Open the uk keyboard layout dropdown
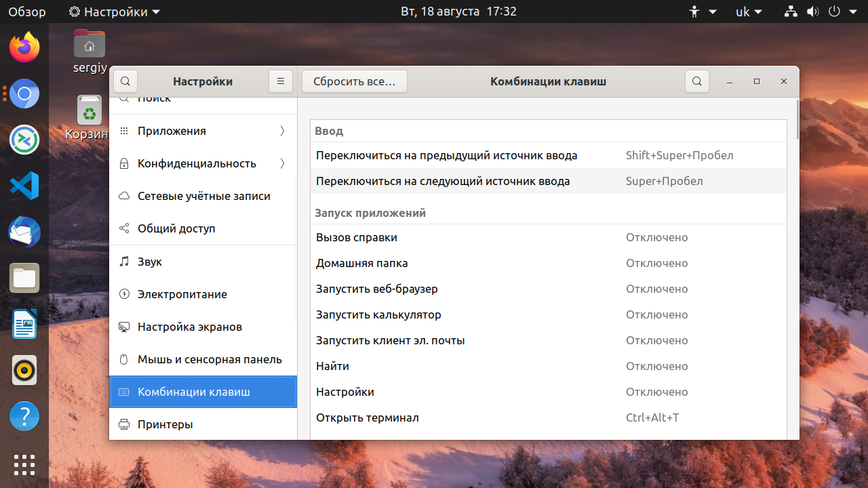 pyautogui.click(x=749, y=12)
